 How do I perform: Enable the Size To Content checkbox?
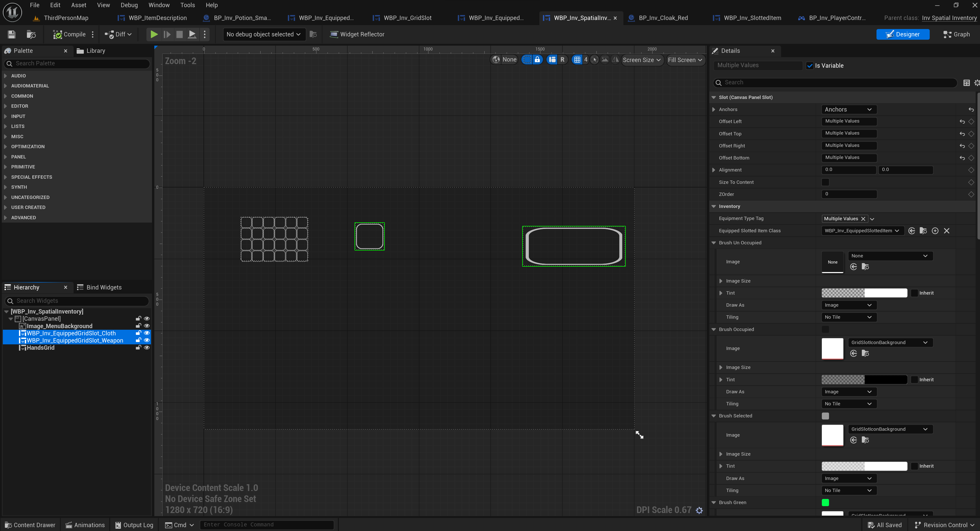tap(825, 182)
